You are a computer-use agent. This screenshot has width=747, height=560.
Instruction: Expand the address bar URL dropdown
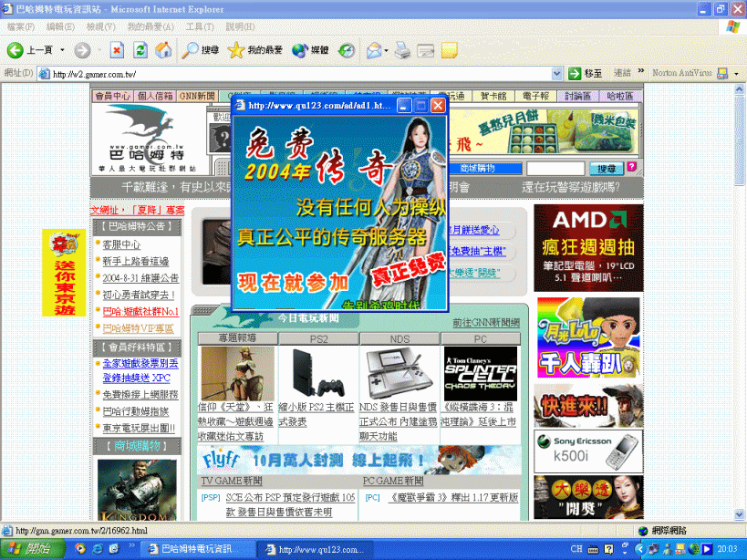[x=556, y=73]
